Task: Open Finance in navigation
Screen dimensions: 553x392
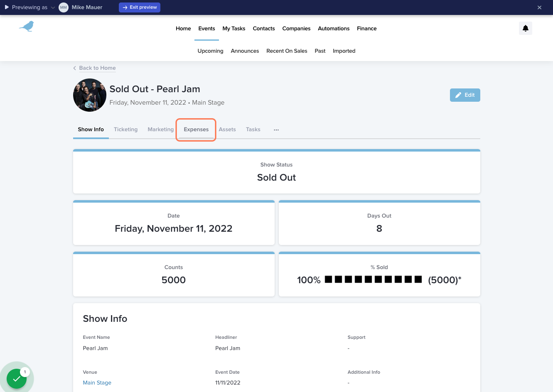Action: click(x=367, y=29)
